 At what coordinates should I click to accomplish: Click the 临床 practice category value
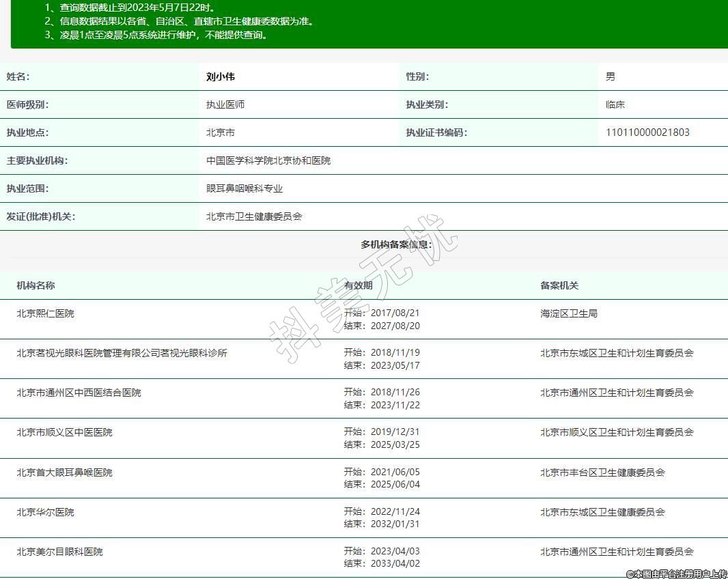tap(615, 105)
